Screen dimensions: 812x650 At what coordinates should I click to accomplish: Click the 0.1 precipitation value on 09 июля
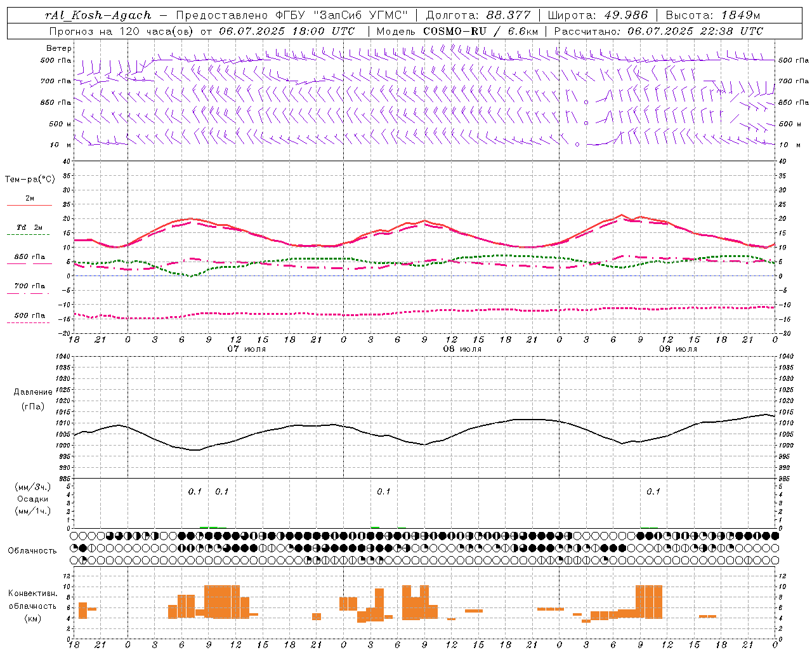tap(653, 492)
